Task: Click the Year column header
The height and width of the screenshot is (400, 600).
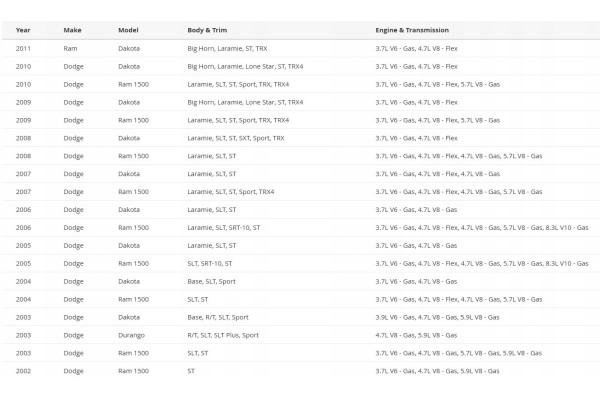Action: click(23, 30)
